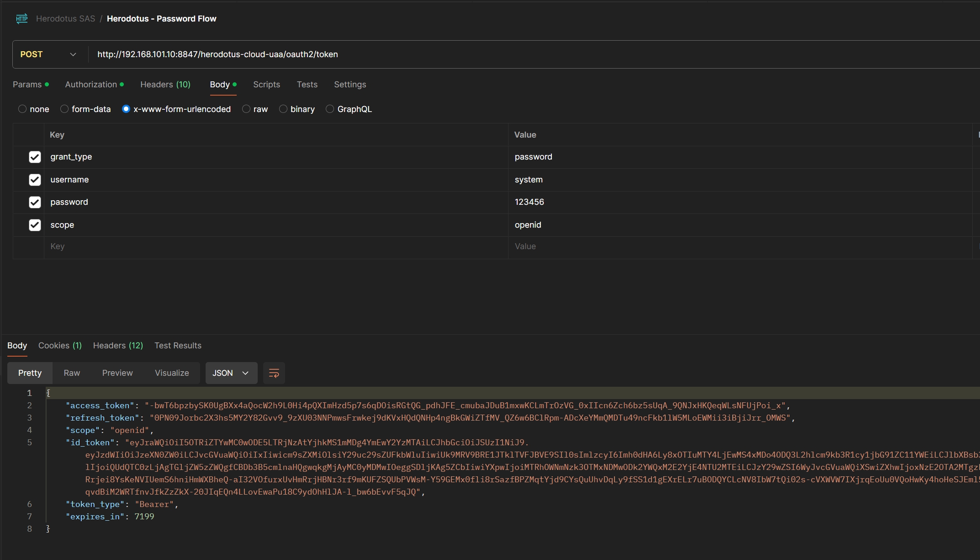
Task: Click the Visualize response button
Action: pyautogui.click(x=172, y=373)
